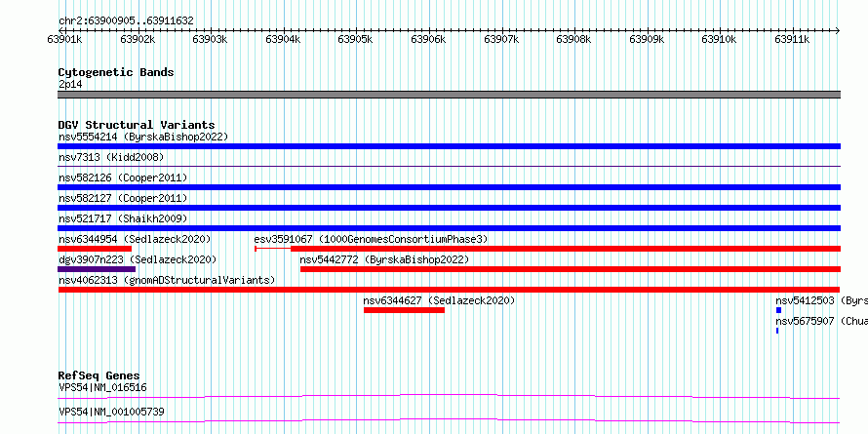This screenshot has width=868, height=434.
Task: Click the 63904k ruler tick label
Action: [284, 39]
